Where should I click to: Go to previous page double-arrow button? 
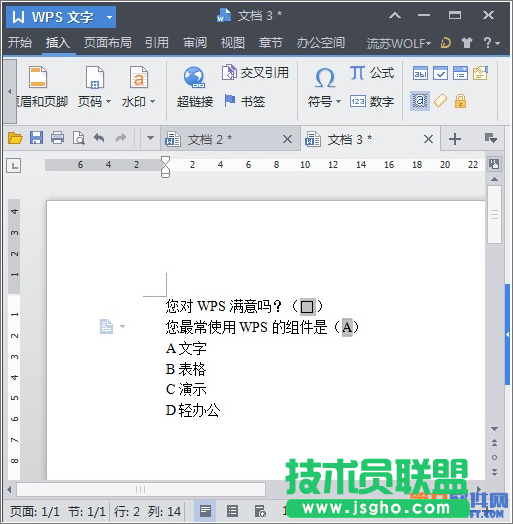495,443
